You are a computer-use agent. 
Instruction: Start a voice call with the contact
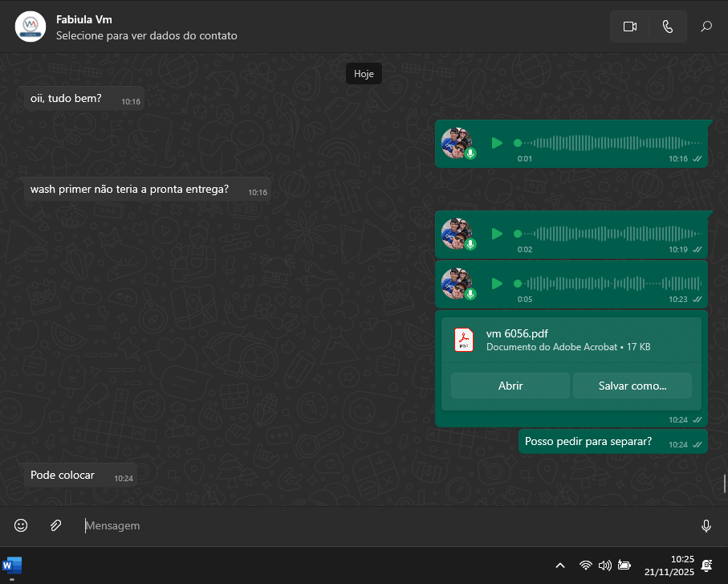668,27
